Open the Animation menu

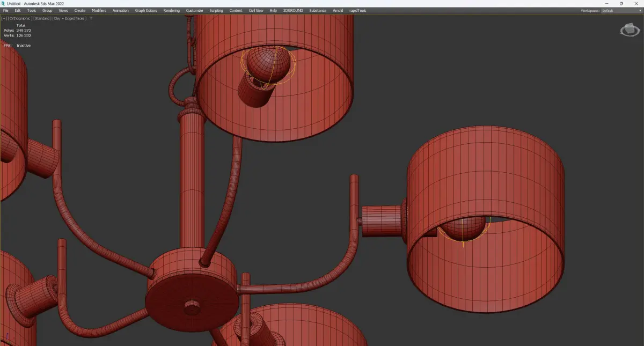(x=121, y=10)
